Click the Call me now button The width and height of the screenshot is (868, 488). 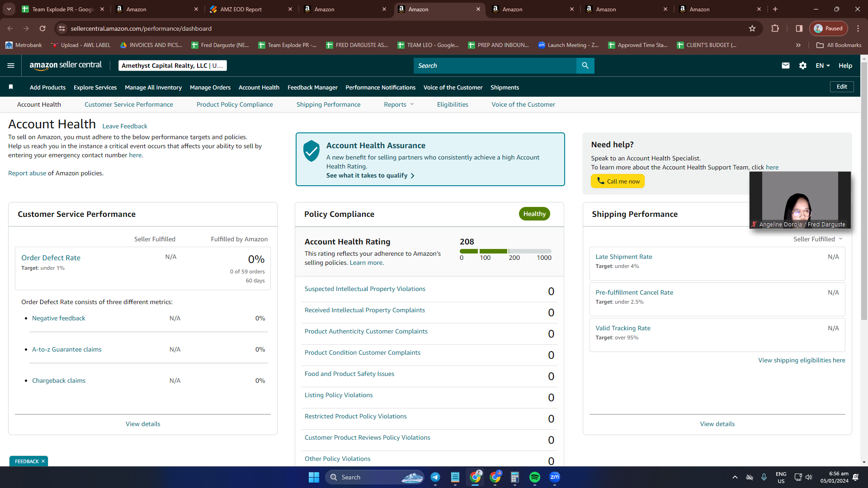click(618, 181)
